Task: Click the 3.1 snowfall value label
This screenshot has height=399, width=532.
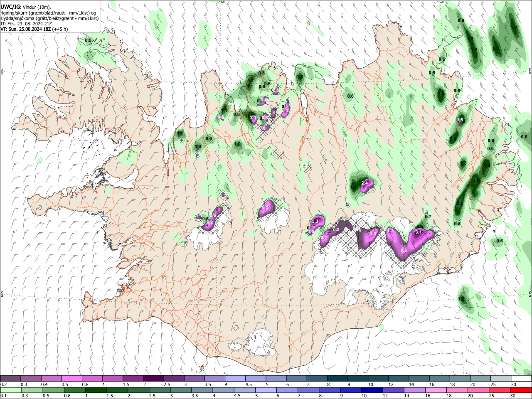Action: click(419, 232)
